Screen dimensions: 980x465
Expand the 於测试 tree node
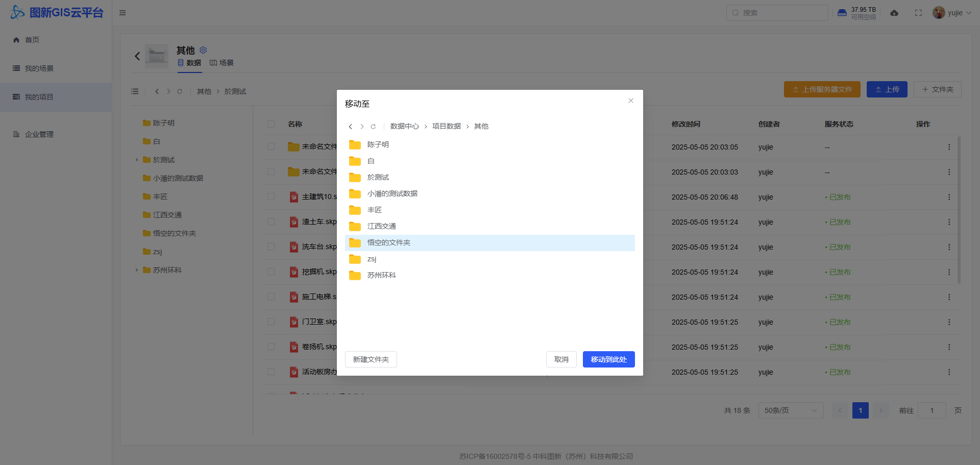pyautogui.click(x=137, y=160)
